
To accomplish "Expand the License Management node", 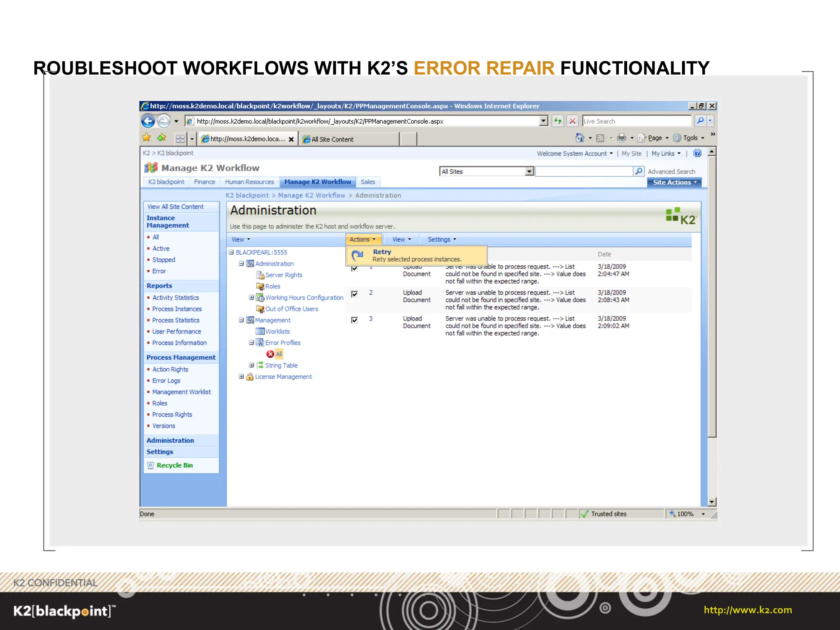I will tap(241, 376).
